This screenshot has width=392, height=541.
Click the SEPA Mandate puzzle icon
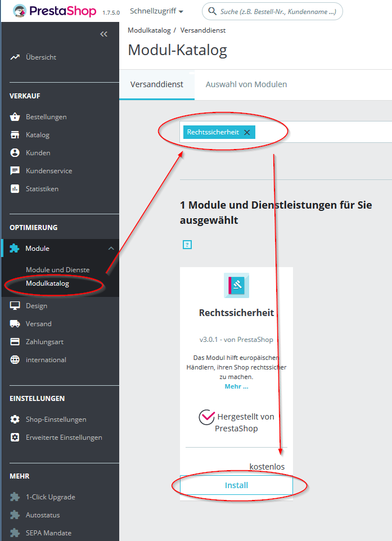click(15, 533)
